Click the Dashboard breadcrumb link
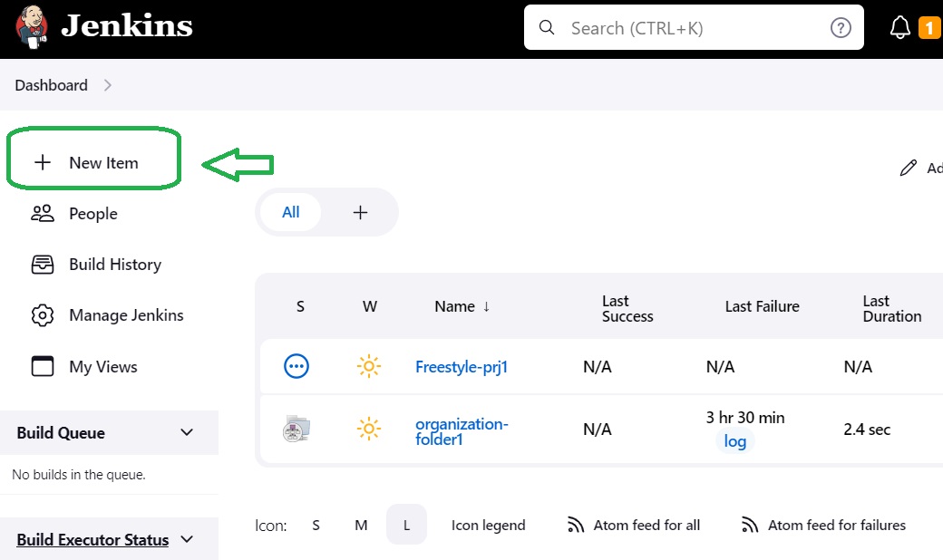This screenshot has height=560, width=943. point(51,85)
